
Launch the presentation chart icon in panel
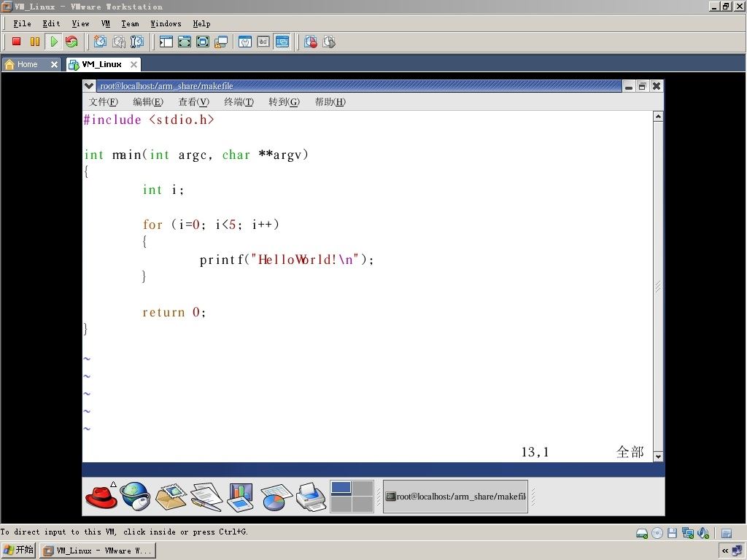241,497
